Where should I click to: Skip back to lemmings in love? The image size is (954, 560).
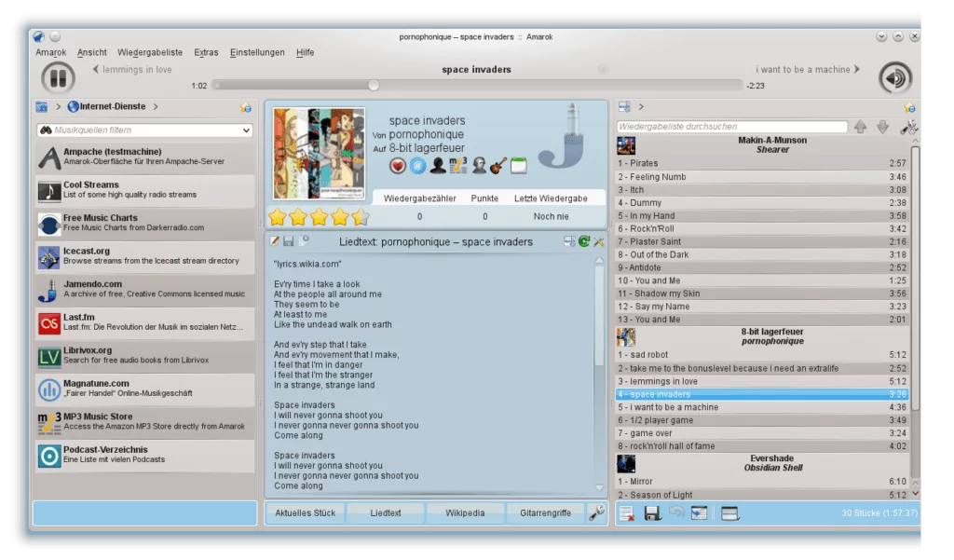(x=132, y=69)
